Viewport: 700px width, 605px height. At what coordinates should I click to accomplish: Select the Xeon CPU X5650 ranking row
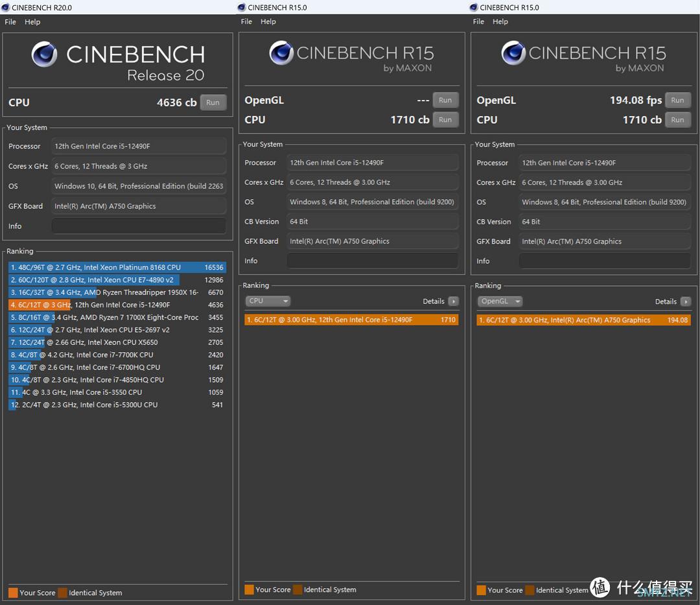(117, 342)
